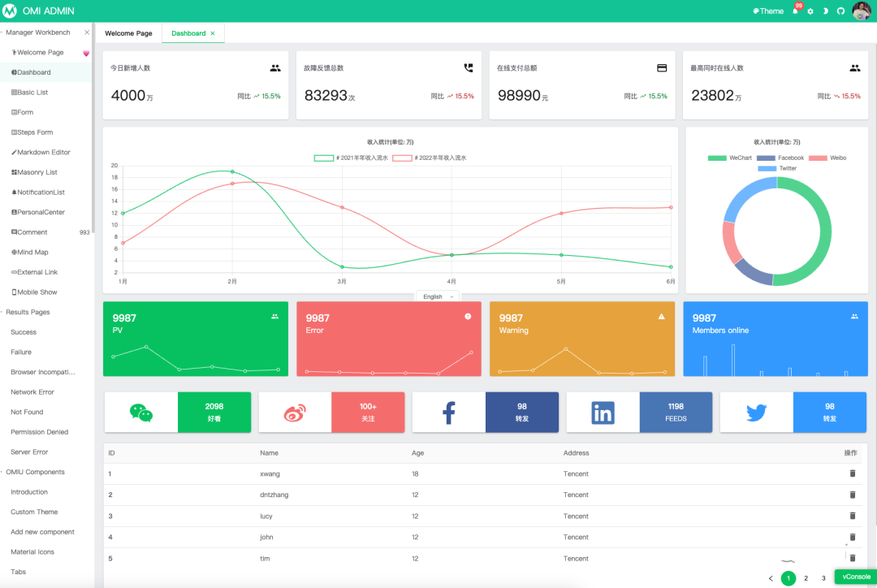
Task: Open the settings gear in header
Action: click(x=810, y=11)
